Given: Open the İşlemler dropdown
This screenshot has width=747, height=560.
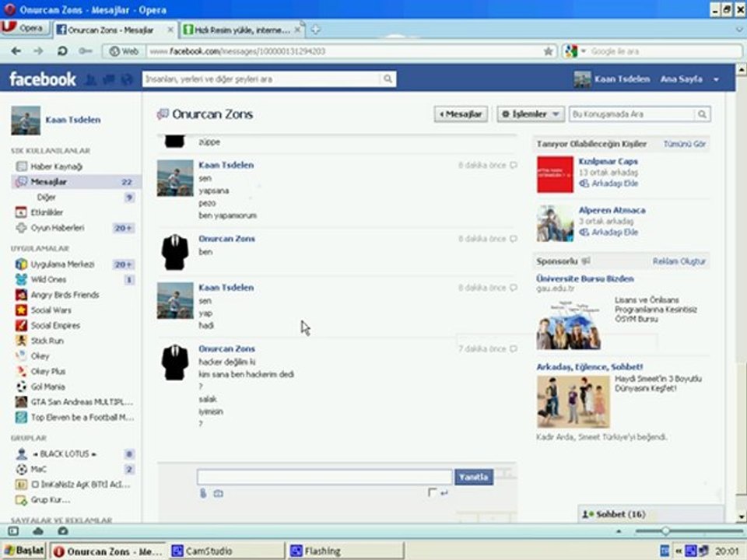Looking at the screenshot, I should 531,114.
